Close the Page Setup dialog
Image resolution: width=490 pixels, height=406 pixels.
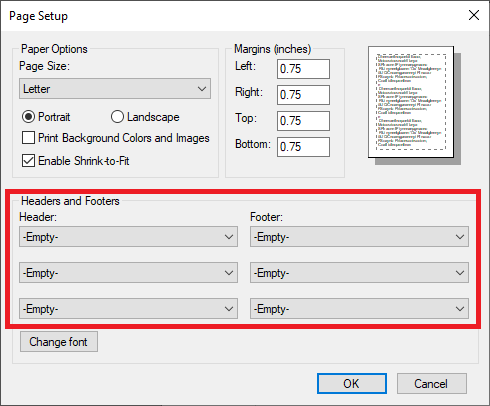click(474, 15)
